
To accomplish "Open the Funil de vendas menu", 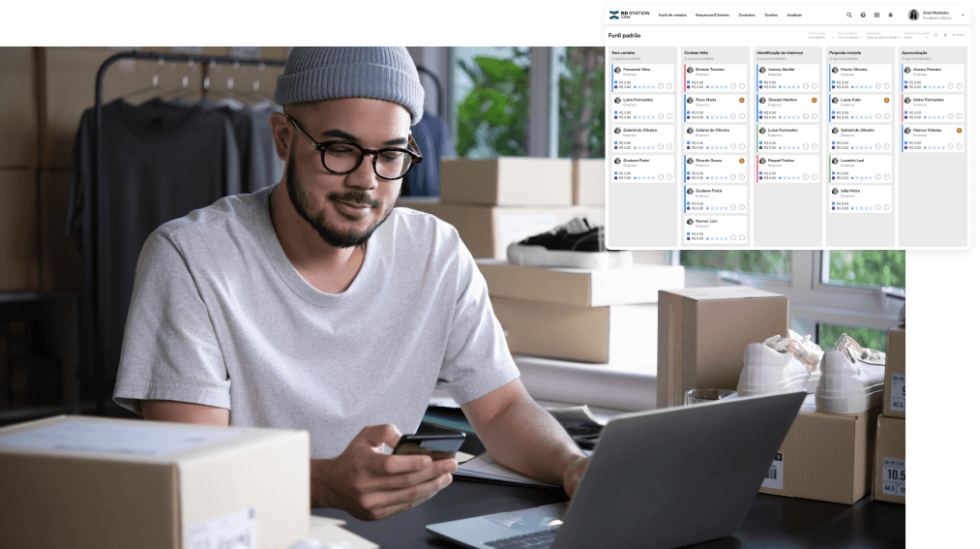I will tap(672, 15).
